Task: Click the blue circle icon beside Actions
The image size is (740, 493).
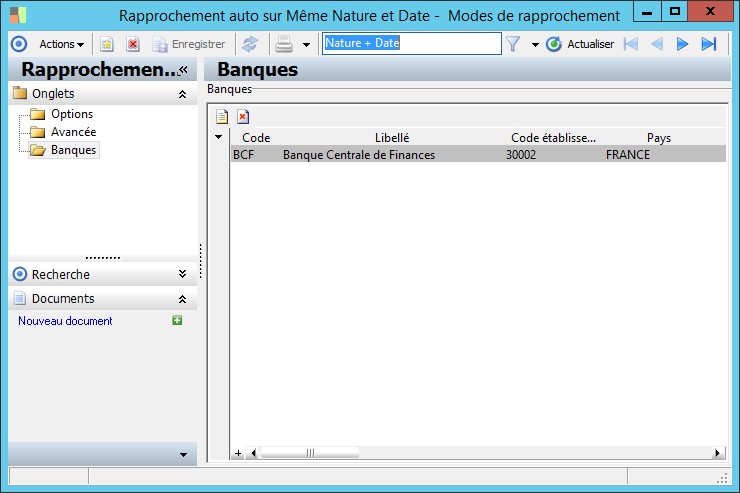Action: [19, 44]
